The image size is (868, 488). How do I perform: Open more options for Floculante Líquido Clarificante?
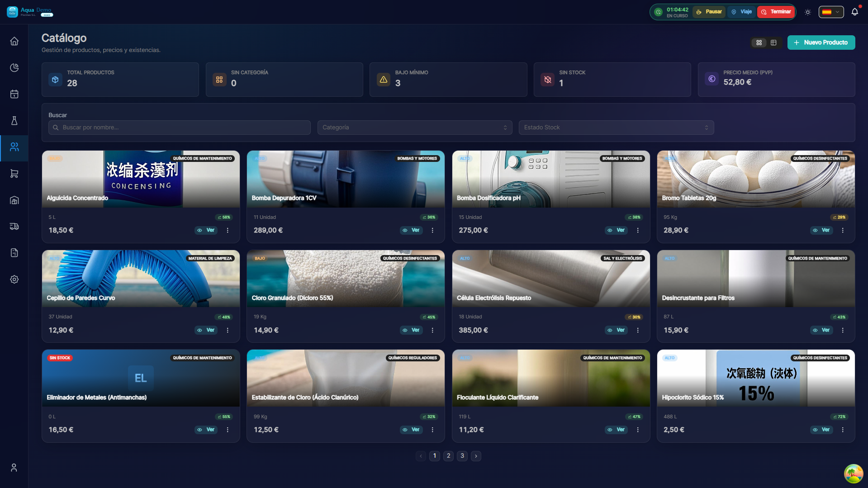[x=638, y=430]
